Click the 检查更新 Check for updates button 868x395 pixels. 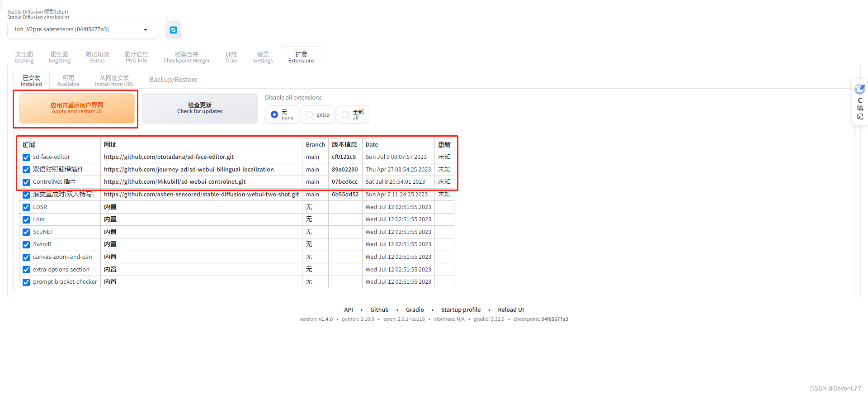200,108
